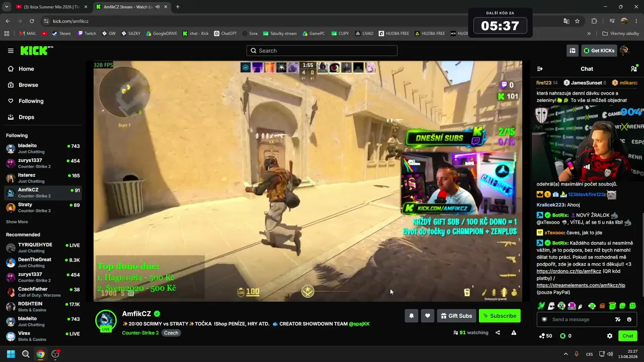Viewport: 644px width, 362px height.
Task: Click the site information icon in address bar
Action: click(46, 21)
